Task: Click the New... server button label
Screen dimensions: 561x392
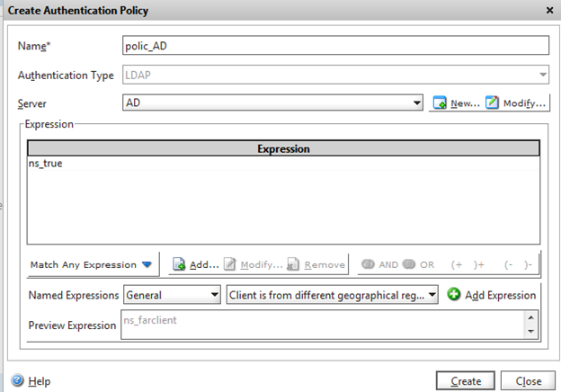Action: [x=465, y=103]
